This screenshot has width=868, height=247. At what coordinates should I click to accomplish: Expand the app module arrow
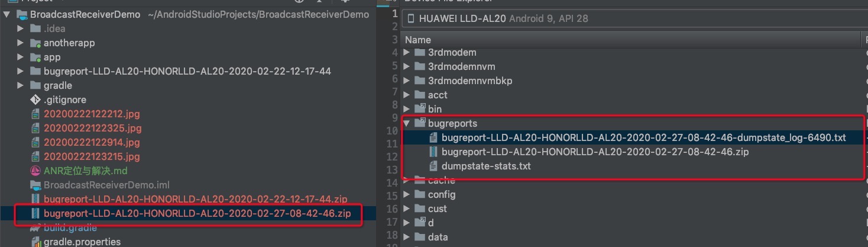pos(21,57)
